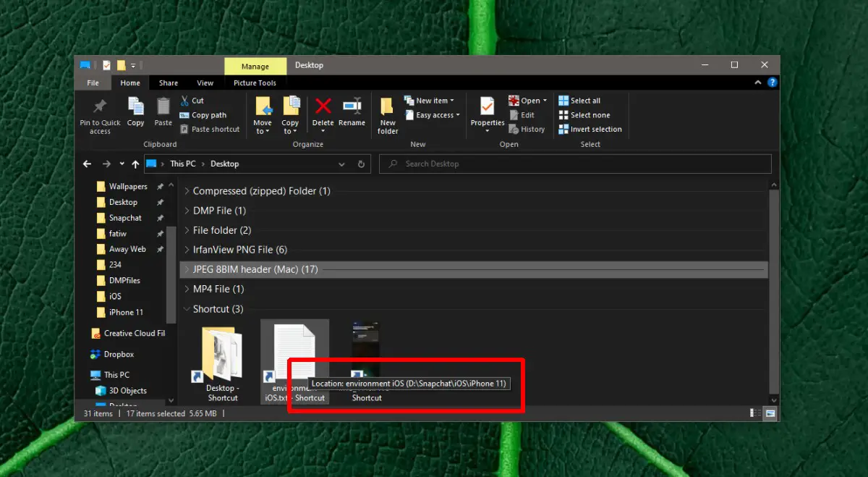
Task: Expand the DMP File group
Action: pos(187,211)
